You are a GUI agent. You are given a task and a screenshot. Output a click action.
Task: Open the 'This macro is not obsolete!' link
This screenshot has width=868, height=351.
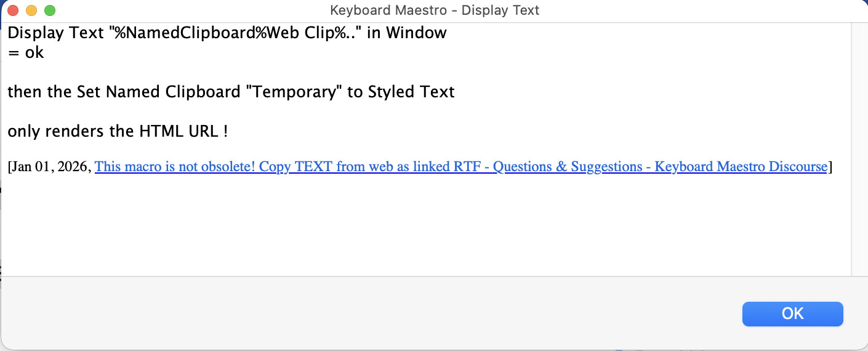(x=175, y=167)
